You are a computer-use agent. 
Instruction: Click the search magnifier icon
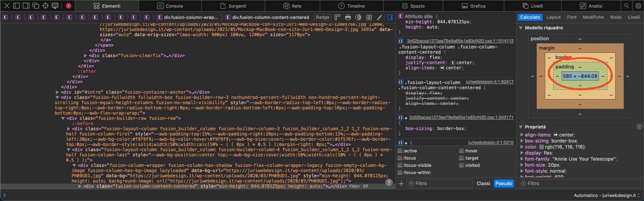point(626,6)
